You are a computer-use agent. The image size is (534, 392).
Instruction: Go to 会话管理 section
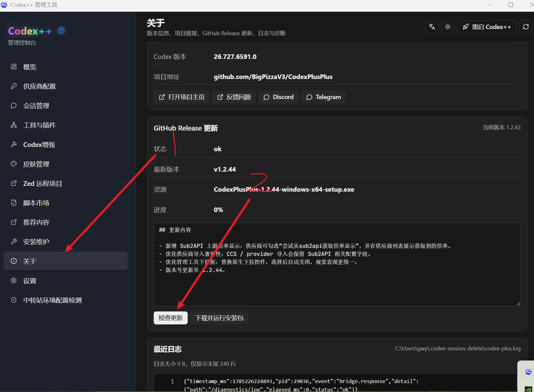[65, 106]
